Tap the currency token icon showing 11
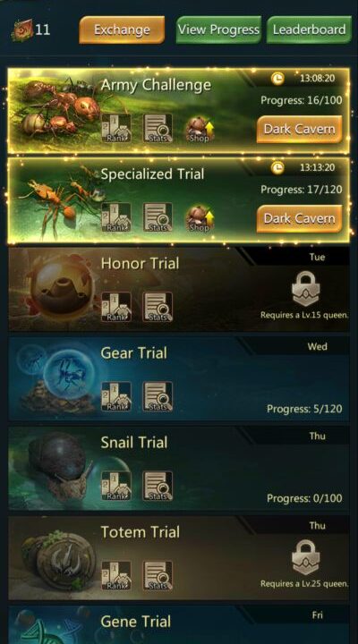Screen dimensions: 358x644 21,30
